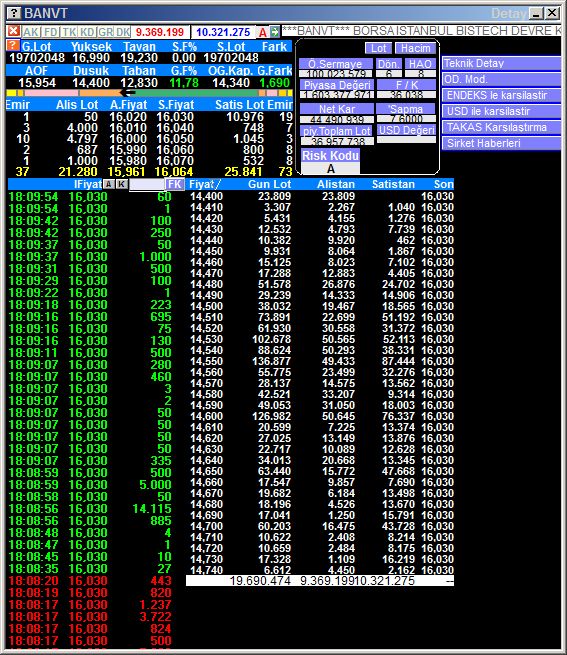Click the S.Fiyat column header
This screenshot has width=567, height=655.
(176, 105)
